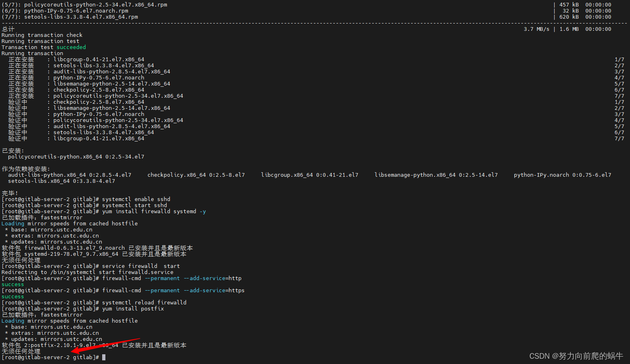Click dependency 'checkpolicy.x86_64 0:2.5-8.el7'

(196, 175)
